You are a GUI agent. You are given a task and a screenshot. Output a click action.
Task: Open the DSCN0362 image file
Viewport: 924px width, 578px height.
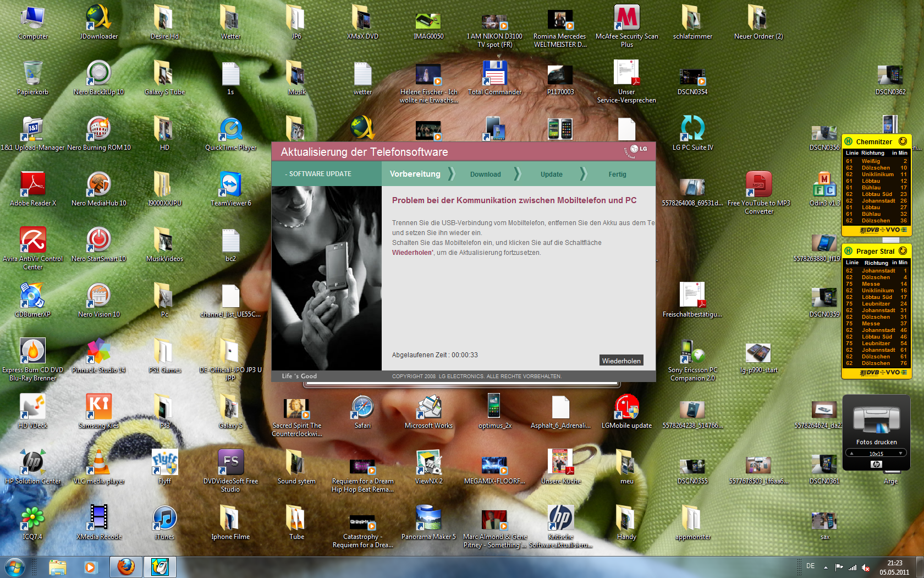tap(890, 80)
